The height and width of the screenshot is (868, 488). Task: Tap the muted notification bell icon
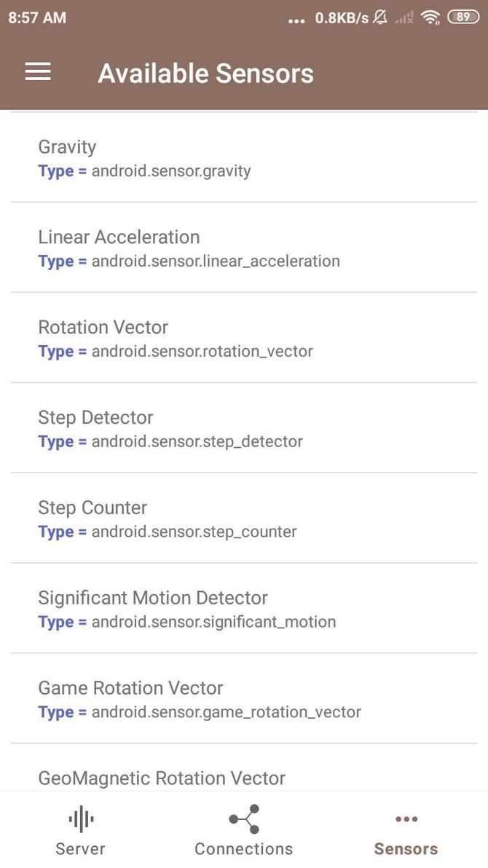pos(379,17)
